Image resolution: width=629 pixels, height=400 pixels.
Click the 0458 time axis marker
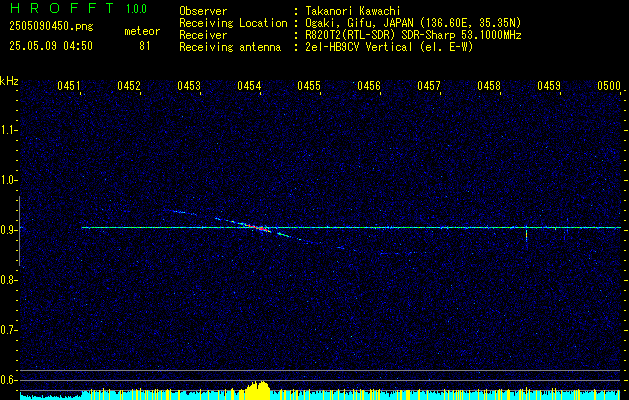489,86
